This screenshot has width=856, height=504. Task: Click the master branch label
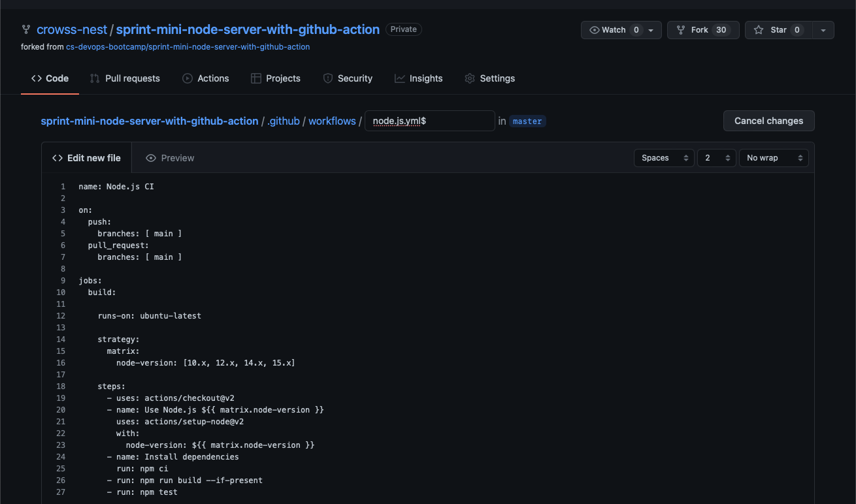click(527, 121)
